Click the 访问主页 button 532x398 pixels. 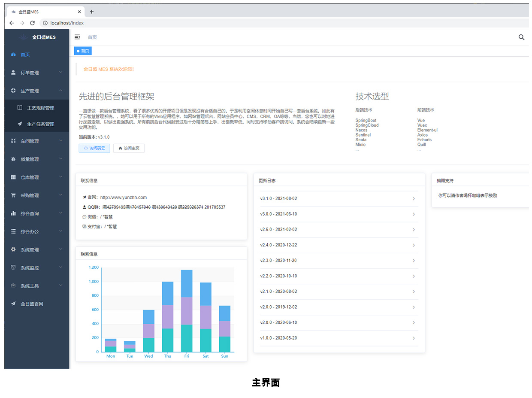click(x=129, y=148)
